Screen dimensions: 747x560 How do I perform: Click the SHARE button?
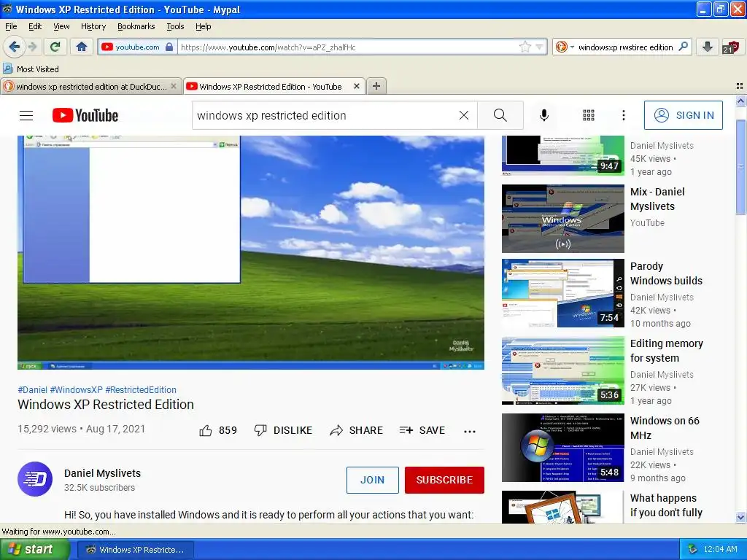click(x=356, y=430)
